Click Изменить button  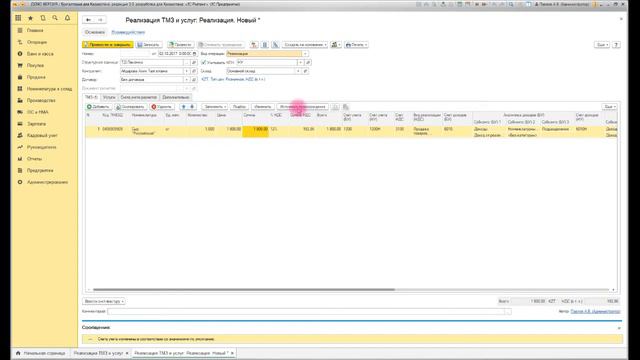click(x=262, y=107)
